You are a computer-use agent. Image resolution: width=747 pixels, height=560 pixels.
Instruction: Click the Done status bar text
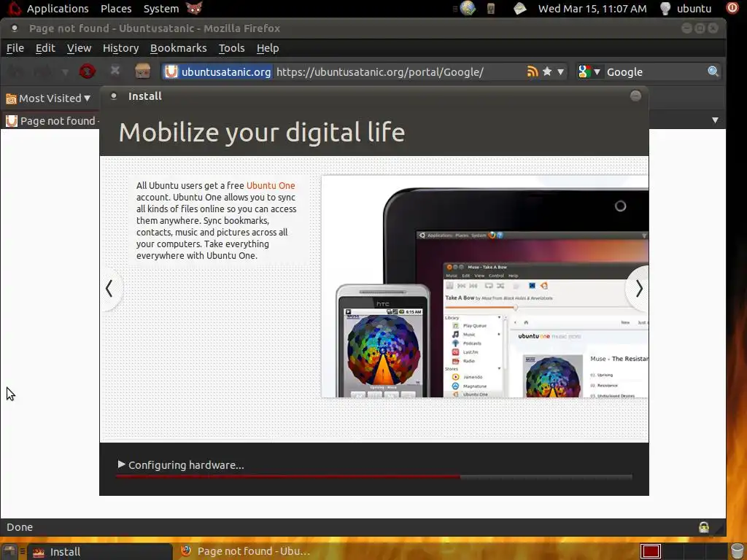pos(20,527)
